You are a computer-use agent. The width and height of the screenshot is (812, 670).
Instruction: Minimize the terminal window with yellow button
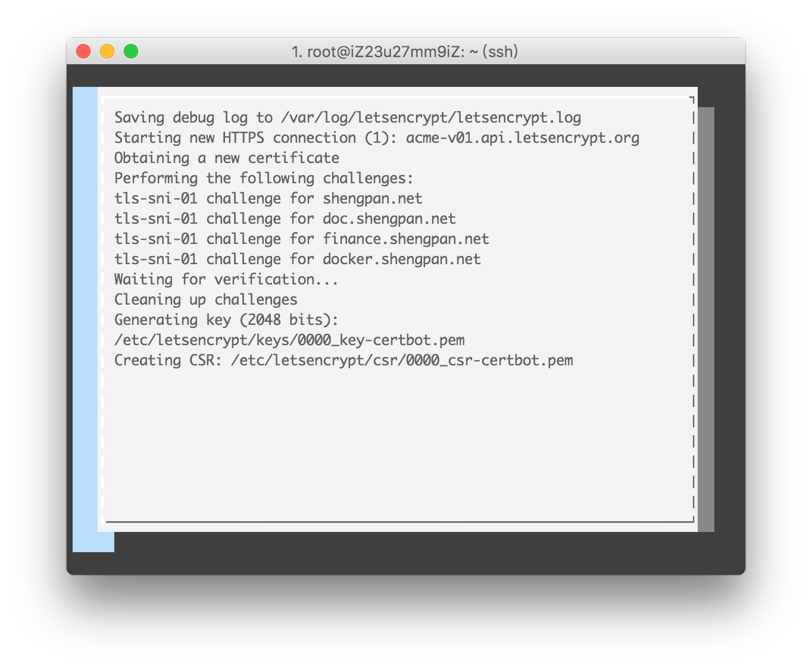click(107, 51)
